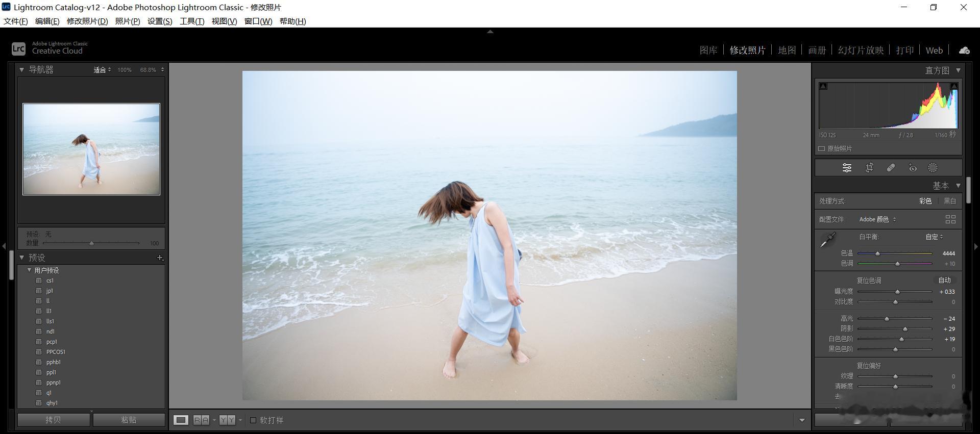Open the zoom ratio 68.8% dropdown
The width and height of the screenshot is (980, 434).
(152, 70)
